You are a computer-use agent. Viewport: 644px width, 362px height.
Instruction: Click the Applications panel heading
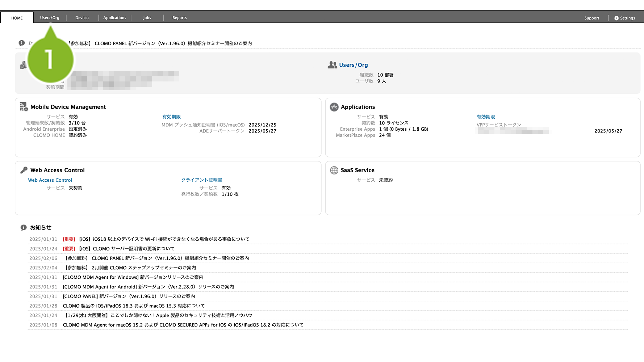[x=358, y=107]
